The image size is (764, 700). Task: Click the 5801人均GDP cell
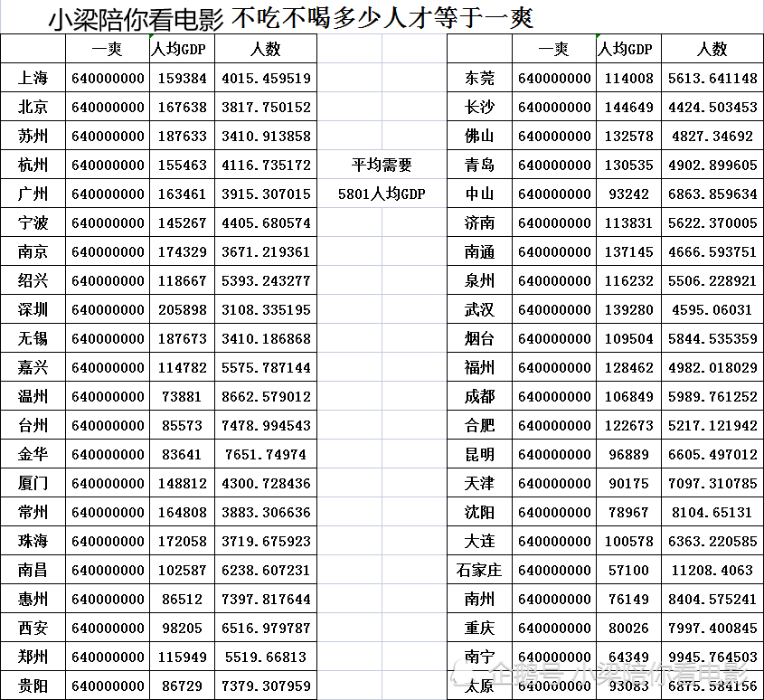[382, 193]
